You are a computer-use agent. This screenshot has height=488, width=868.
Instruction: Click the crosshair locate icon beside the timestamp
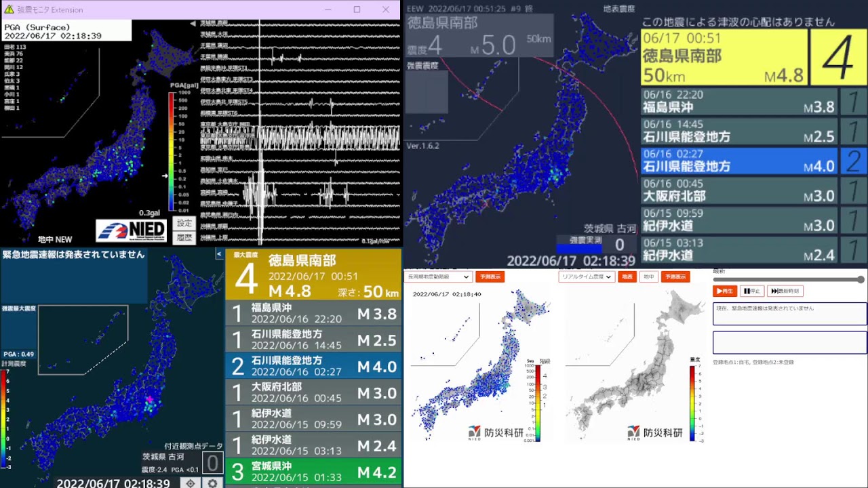191,483
